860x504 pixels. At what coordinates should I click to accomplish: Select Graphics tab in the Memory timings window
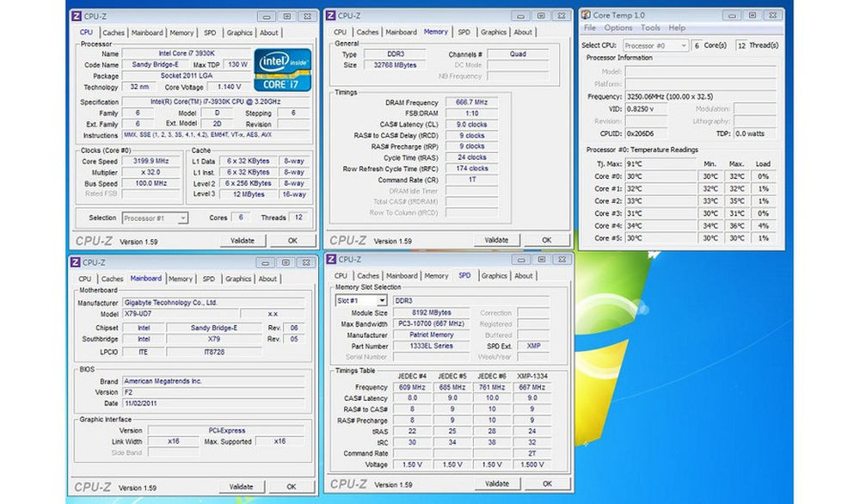[x=494, y=32]
